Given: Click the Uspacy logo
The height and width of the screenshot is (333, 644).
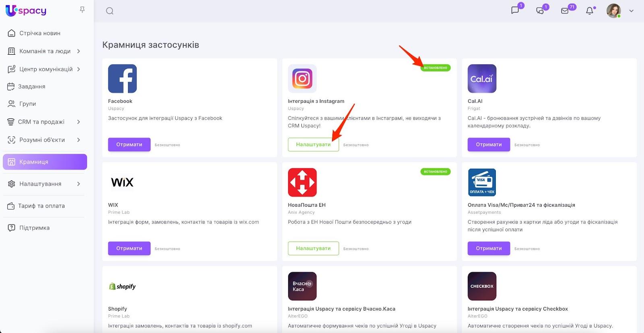Looking at the screenshot, I should tap(26, 10).
